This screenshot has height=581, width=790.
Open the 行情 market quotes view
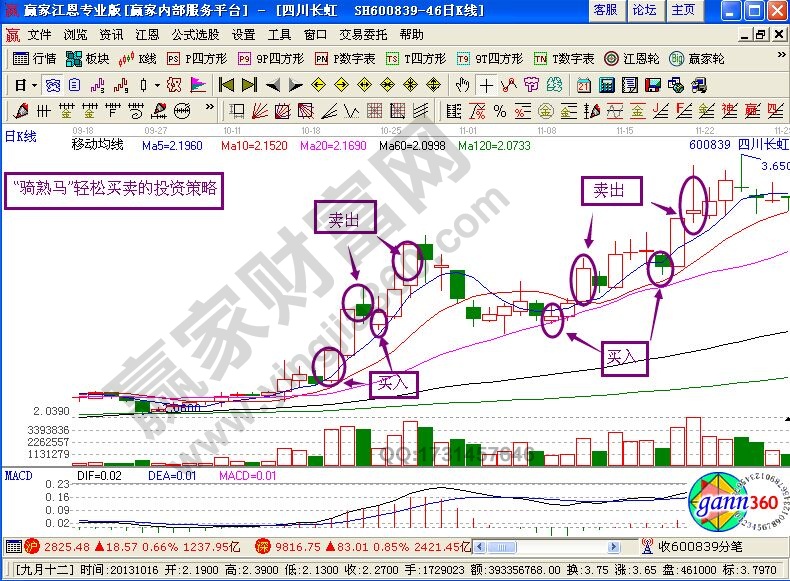point(35,59)
